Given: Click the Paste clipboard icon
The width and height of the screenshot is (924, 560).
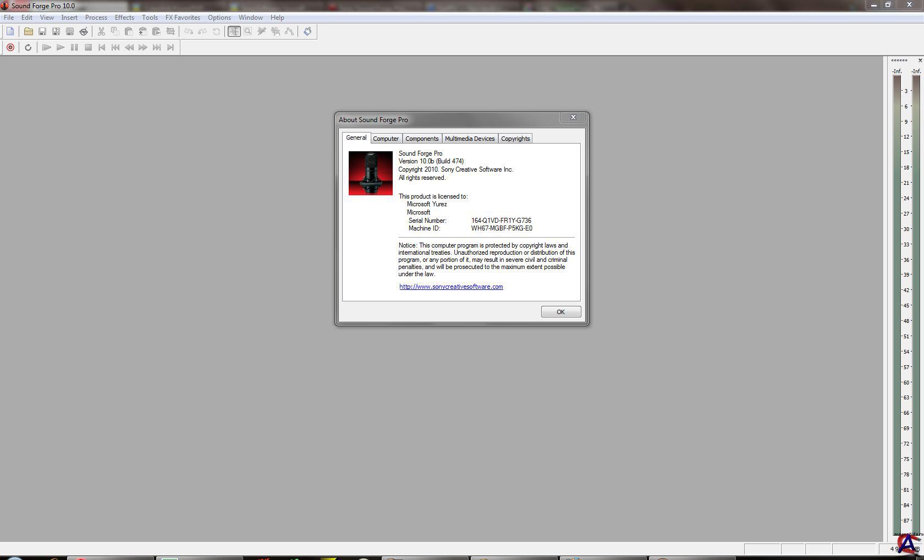Looking at the screenshot, I should [x=129, y=31].
